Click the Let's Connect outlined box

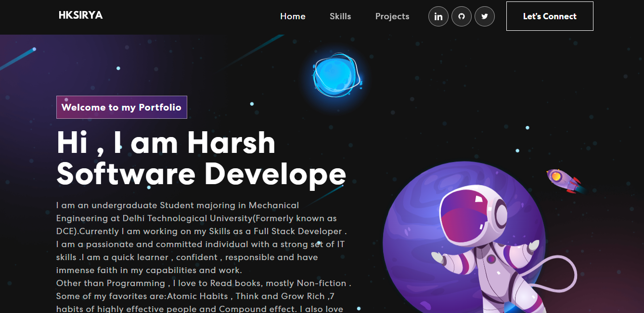tap(549, 16)
